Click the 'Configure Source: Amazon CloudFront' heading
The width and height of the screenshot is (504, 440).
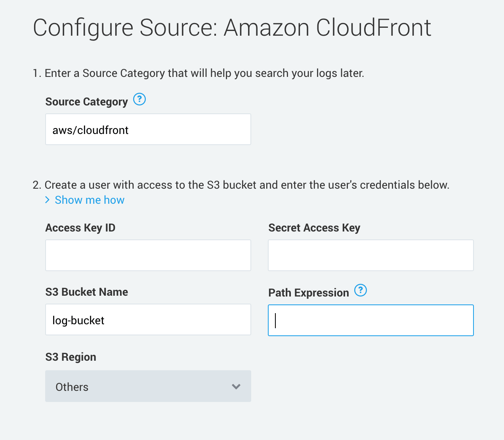(232, 28)
